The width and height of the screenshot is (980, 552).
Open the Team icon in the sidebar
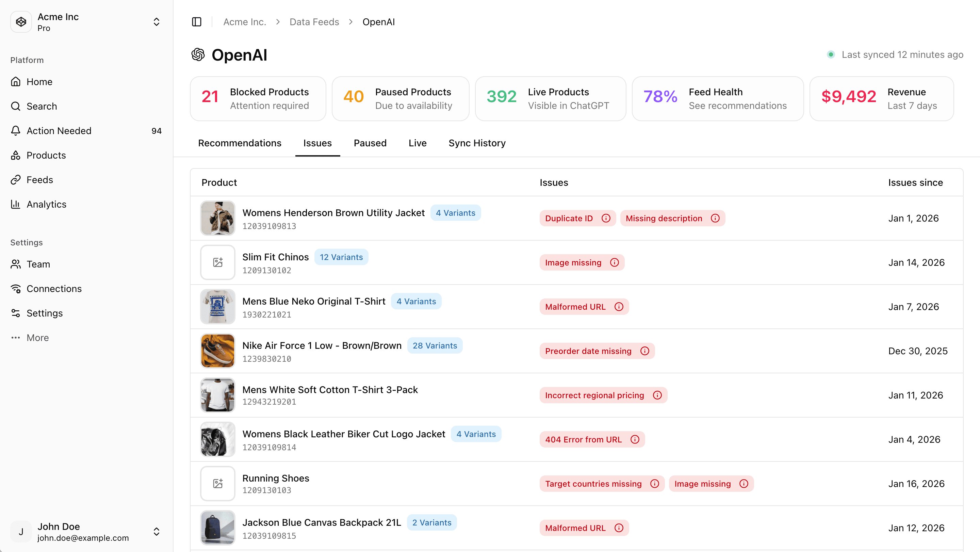click(x=16, y=264)
